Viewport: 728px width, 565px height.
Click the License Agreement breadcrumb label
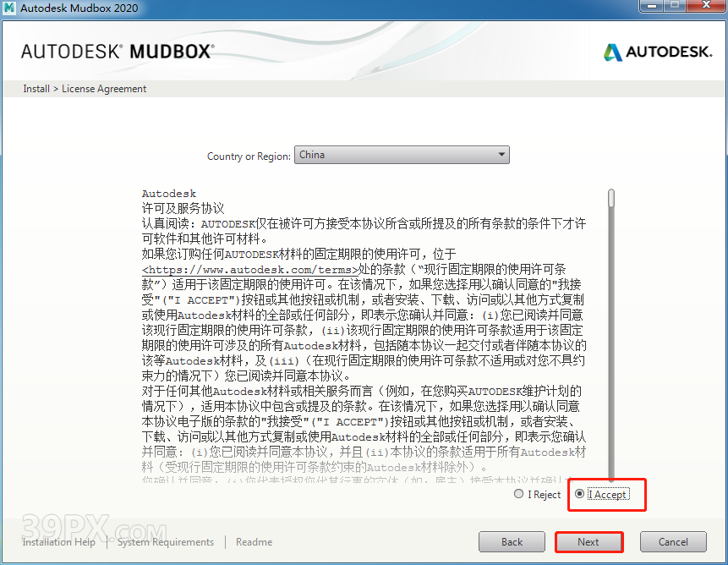pos(104,89)
